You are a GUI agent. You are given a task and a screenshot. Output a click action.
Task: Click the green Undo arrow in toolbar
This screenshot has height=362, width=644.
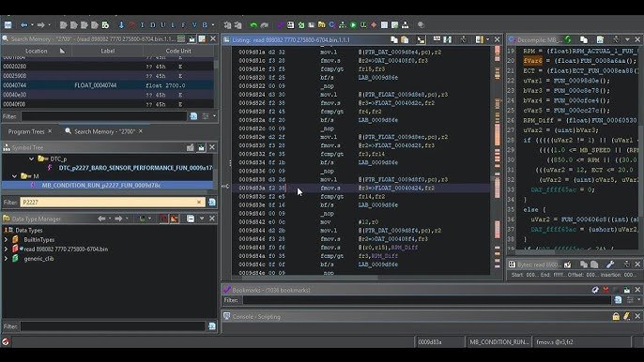point(253,25)
